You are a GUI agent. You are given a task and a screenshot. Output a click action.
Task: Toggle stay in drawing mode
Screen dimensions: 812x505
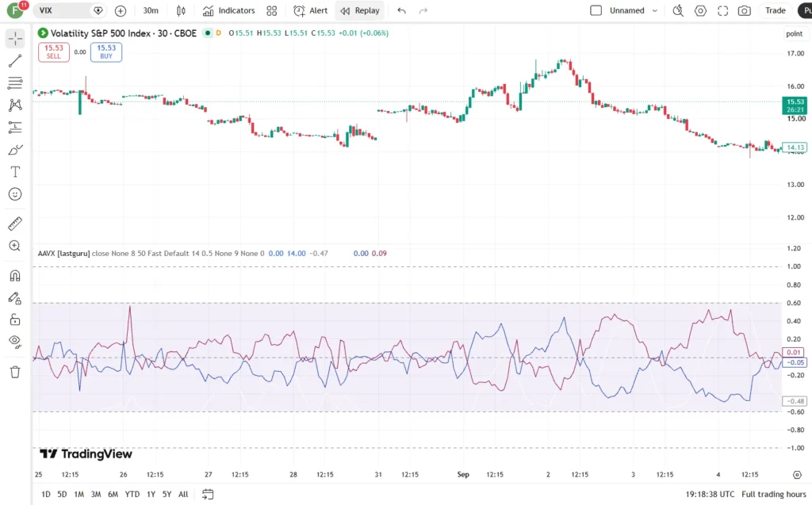pos(15,298)
